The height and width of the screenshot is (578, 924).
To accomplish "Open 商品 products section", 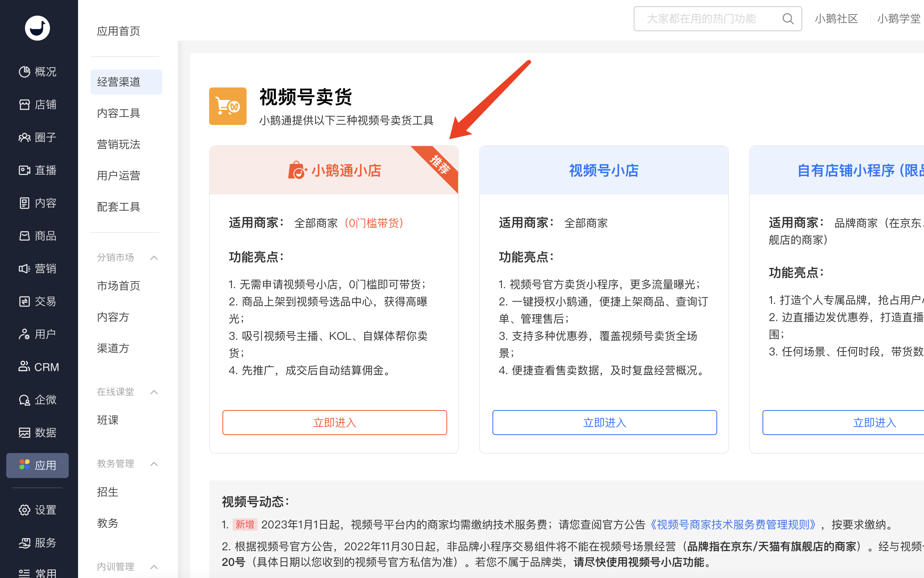I will click(37, 236).
